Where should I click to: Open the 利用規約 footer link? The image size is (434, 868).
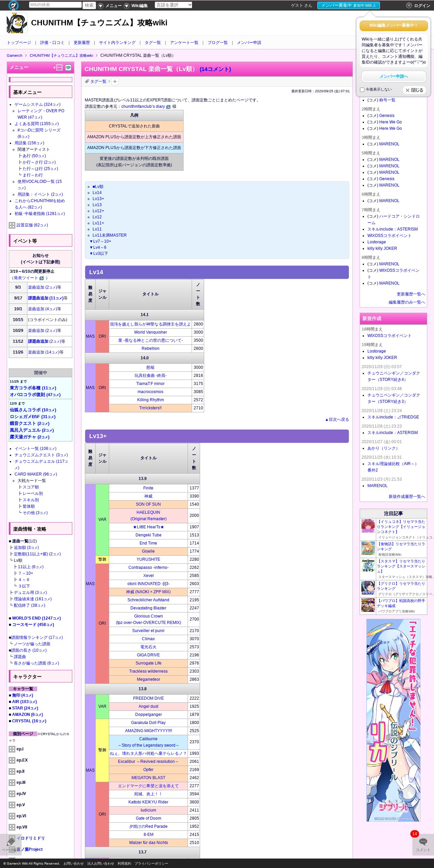(x=124, y=863)
